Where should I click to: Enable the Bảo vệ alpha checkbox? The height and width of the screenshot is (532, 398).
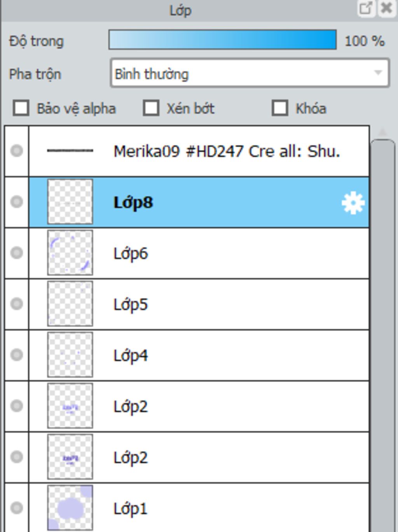click(21, 108)
